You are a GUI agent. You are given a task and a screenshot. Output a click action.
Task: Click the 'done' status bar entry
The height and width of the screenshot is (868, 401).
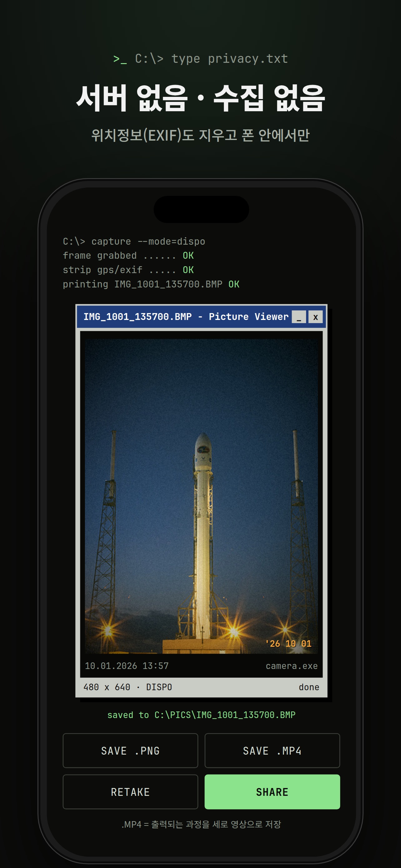pos(309,687)
